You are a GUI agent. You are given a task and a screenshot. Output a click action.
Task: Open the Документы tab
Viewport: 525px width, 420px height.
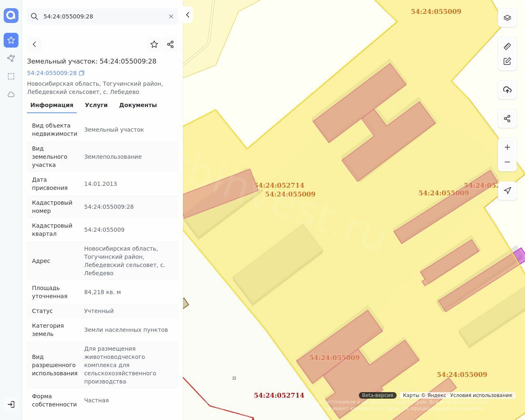(138, 105)
